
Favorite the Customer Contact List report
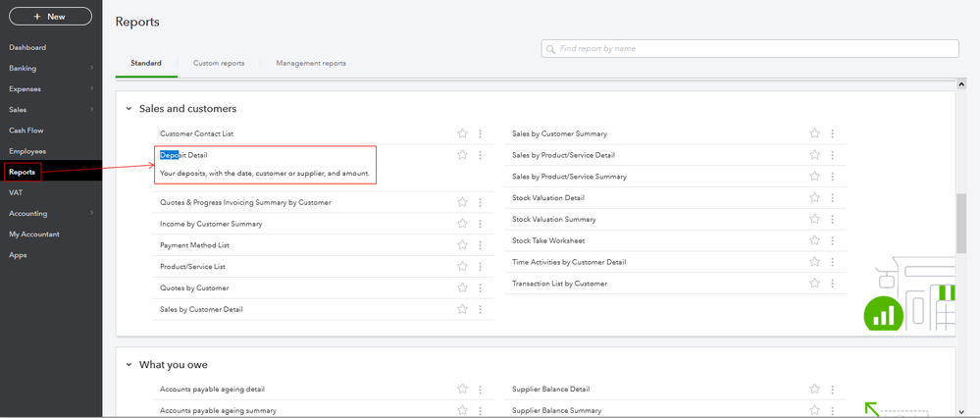point(462,133)
